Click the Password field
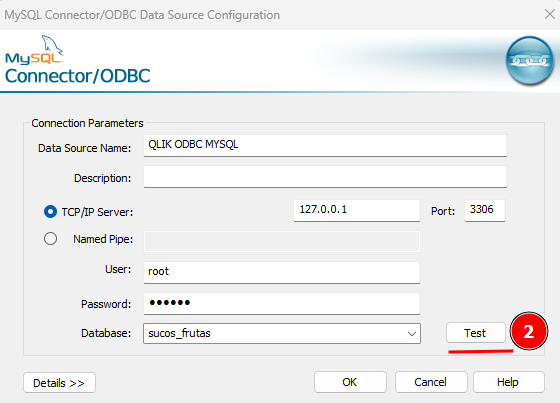Image resolution: width=560 pixels, height=403 pixels. (x=282, y=304)
